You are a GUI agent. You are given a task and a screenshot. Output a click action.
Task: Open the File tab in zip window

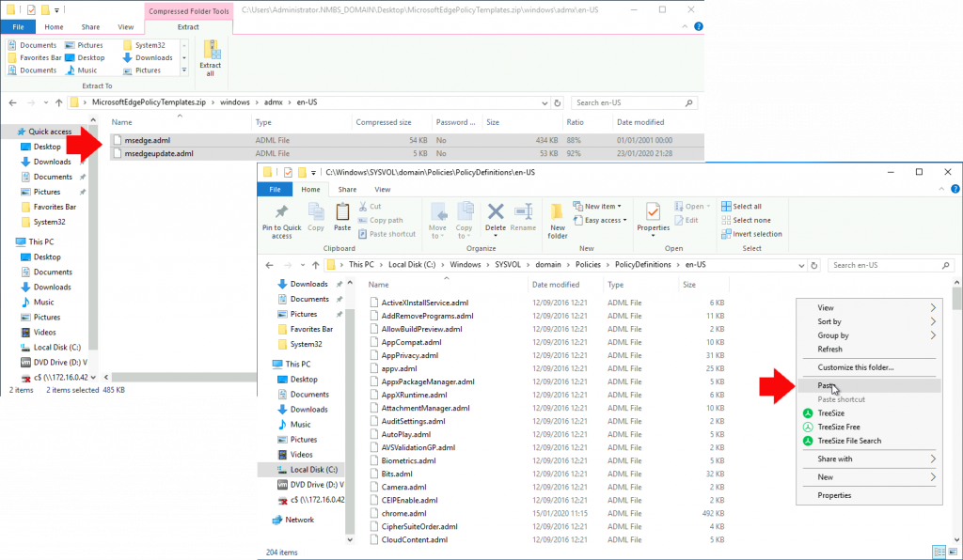(x=19, y=27)
